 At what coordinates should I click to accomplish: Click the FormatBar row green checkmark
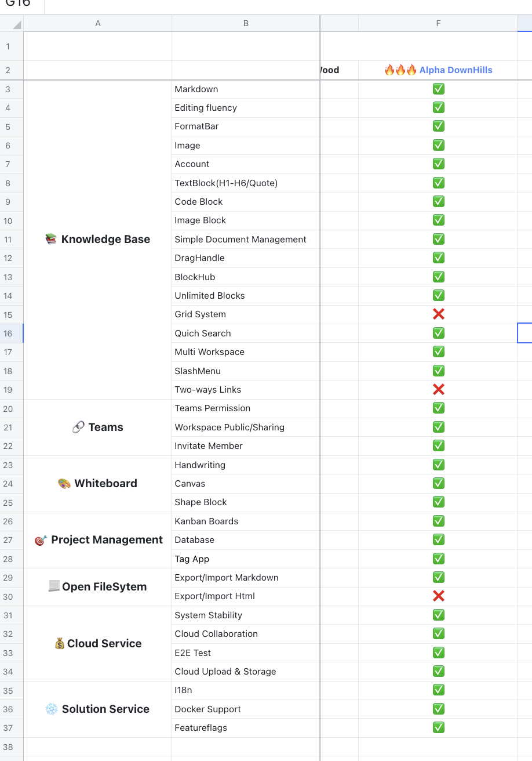[439, 126]
